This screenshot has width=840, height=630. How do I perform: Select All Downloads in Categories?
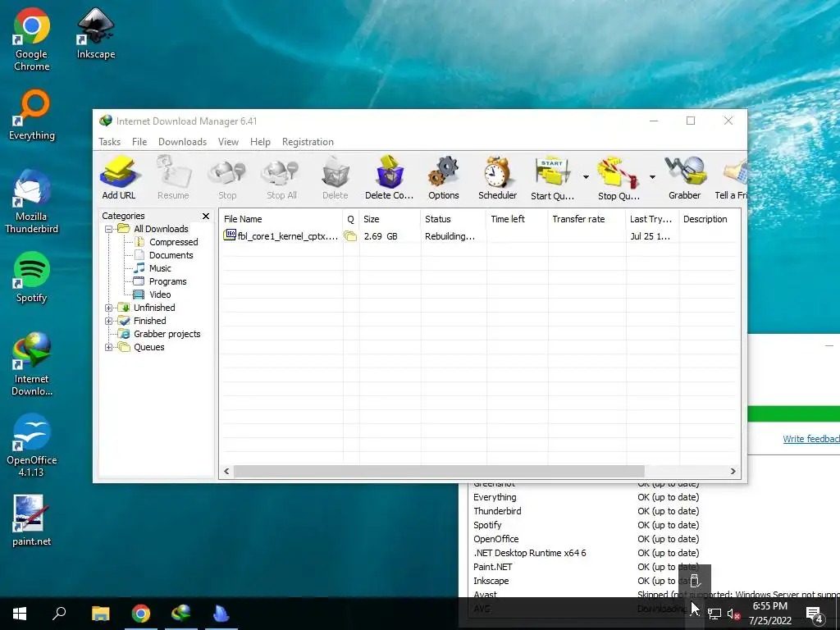click(x=161, y=229)
